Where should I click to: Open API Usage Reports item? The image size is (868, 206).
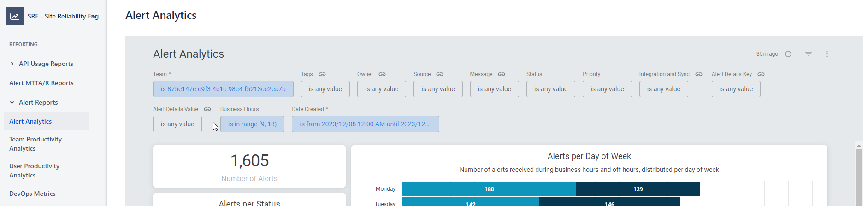pyautogui.click(x=46, y=64)
